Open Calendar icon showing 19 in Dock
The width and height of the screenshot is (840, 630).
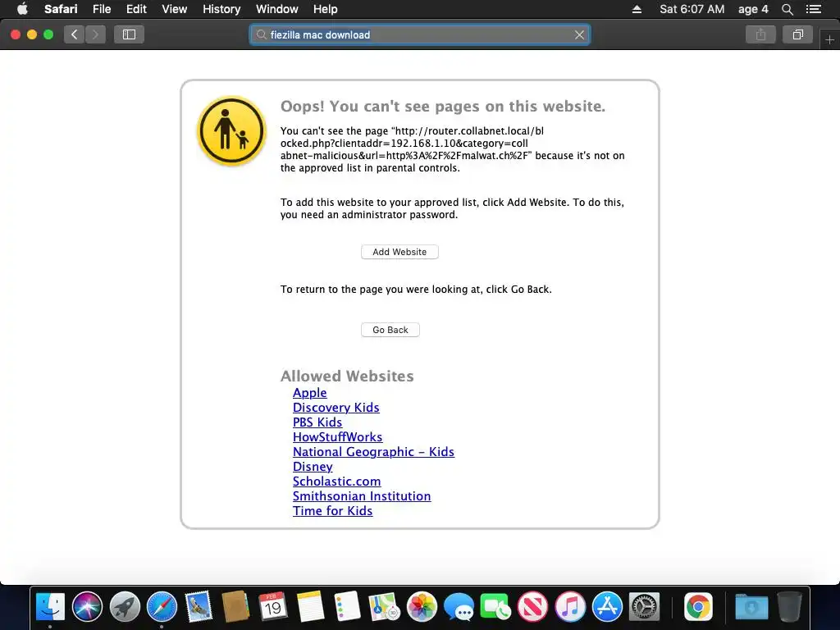272,607
